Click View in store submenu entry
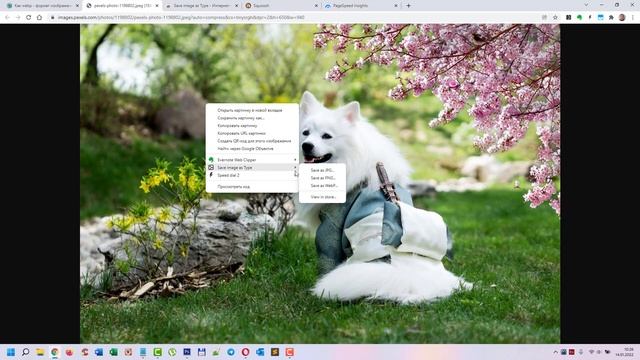 [322, 197]
